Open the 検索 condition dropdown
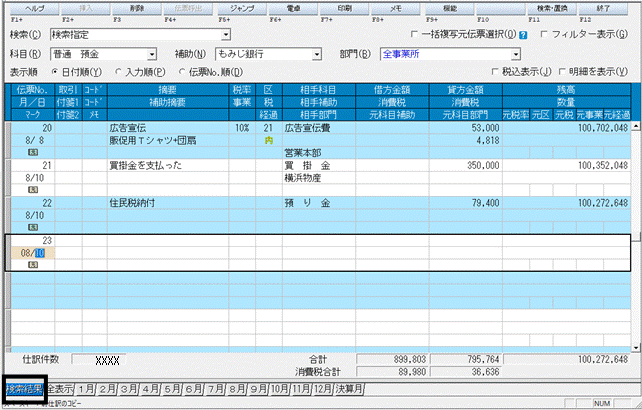The height and width of the screenshot is (410, 642). pyautogui.click(x=226, y=35)
